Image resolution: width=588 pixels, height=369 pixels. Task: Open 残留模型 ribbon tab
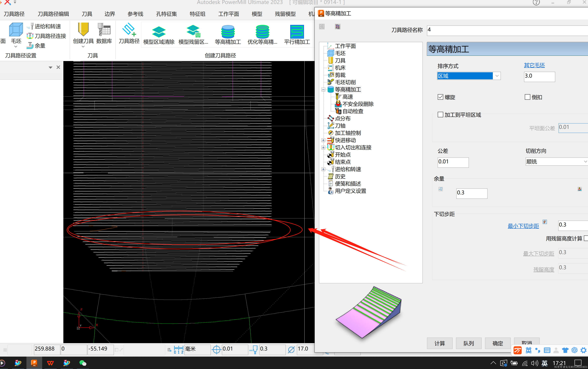pos(285,14)
